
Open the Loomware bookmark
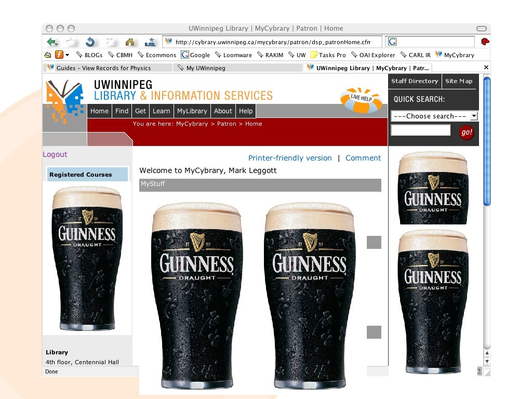click(233, 55)
